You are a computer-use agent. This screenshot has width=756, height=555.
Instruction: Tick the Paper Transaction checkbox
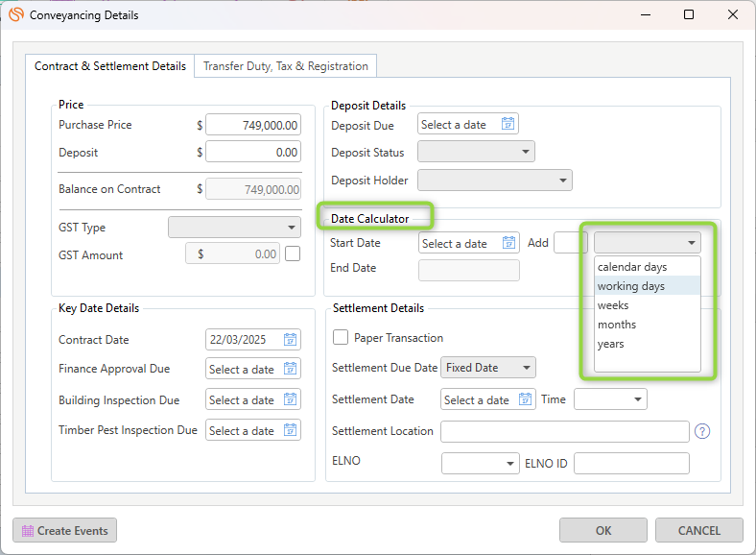pyautogui.click(x=341, y=338)
